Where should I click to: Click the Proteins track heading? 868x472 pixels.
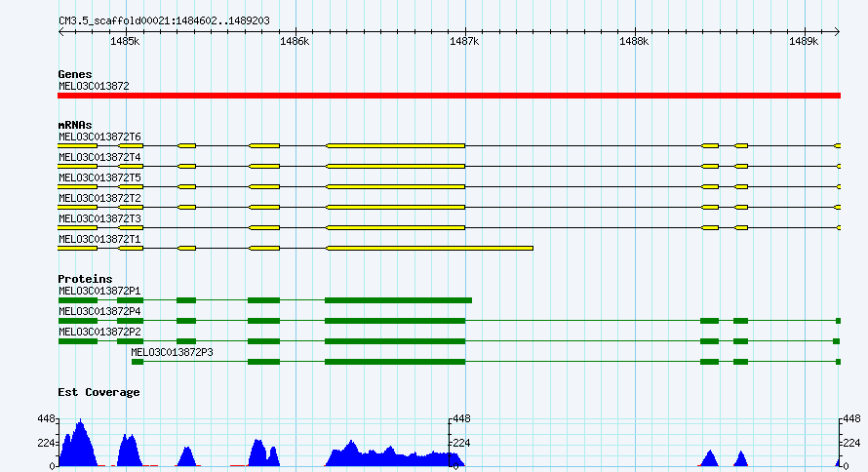click(x=85, y=279)
